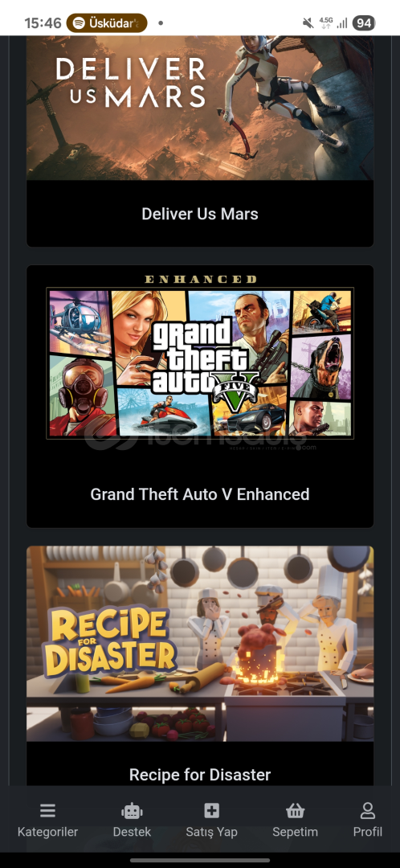Tap the Android gesture navigation bar handle
The width and height of the screenshot is (400, 868).
tap(200, 860)
